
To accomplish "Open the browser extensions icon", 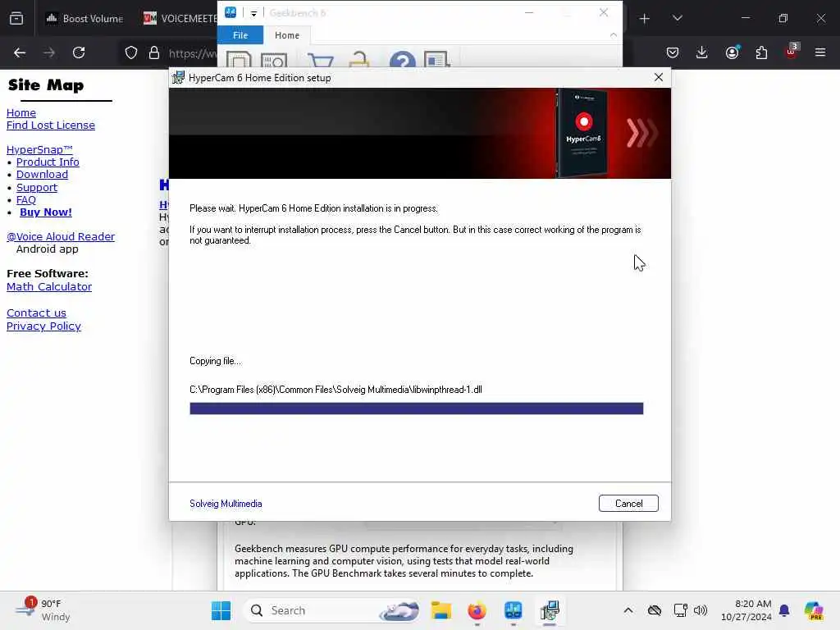I will pyautogui.click(x=761, y=52).
